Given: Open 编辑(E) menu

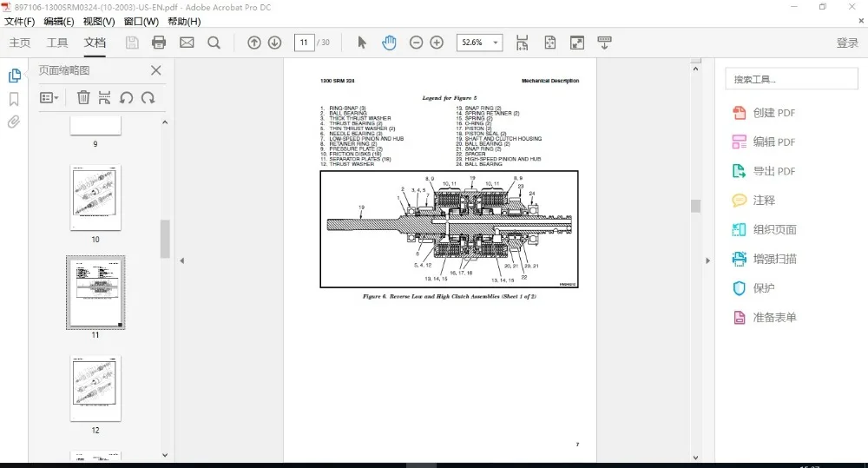Looking at the screenshot, I should [59, 22].
